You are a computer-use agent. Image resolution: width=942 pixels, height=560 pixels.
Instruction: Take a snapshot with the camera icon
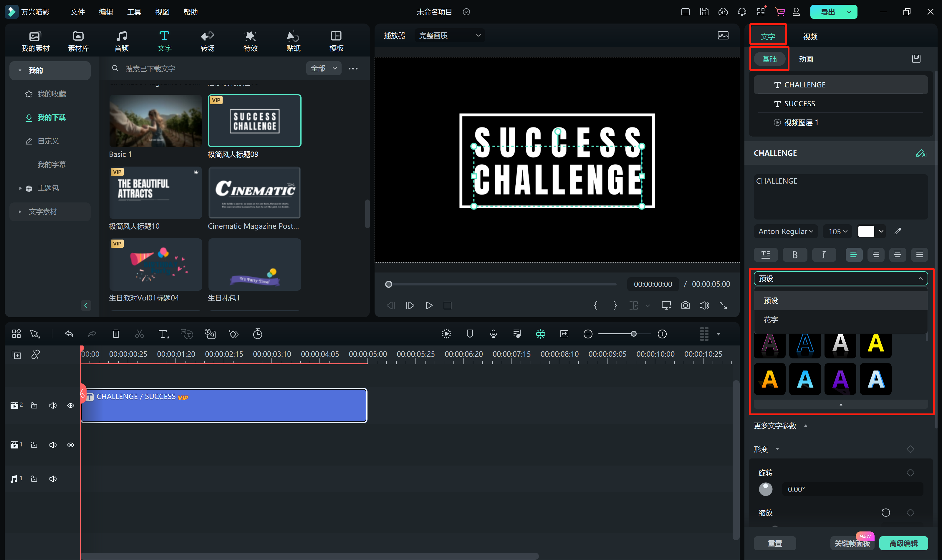(685, 305)
